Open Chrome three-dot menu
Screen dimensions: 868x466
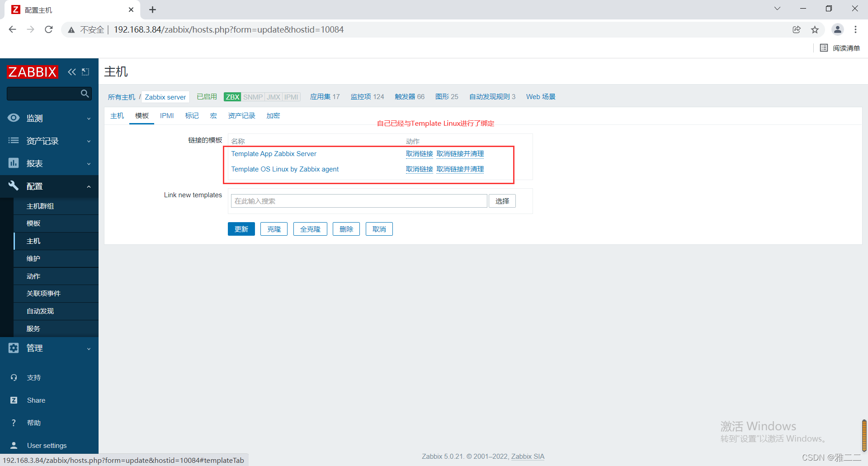855,29
